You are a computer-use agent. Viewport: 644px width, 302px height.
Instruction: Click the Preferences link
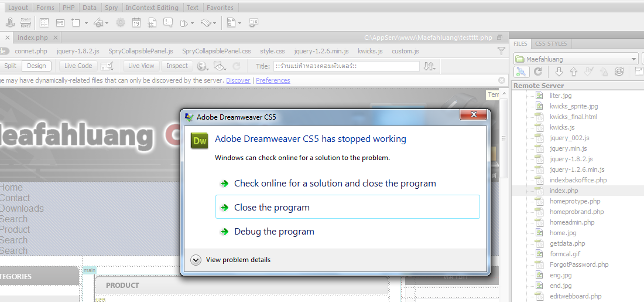(x=273, y=80)
